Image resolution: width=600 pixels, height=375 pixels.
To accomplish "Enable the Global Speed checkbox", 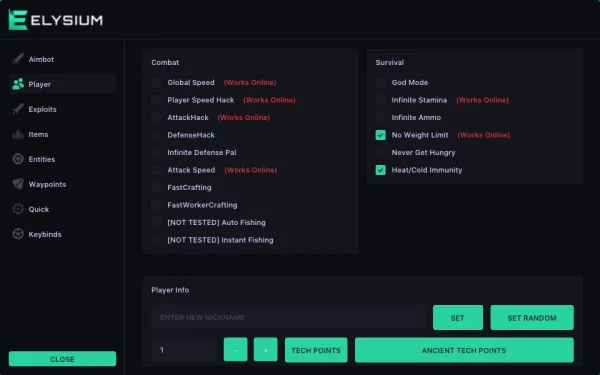I will tap(156, 83).
